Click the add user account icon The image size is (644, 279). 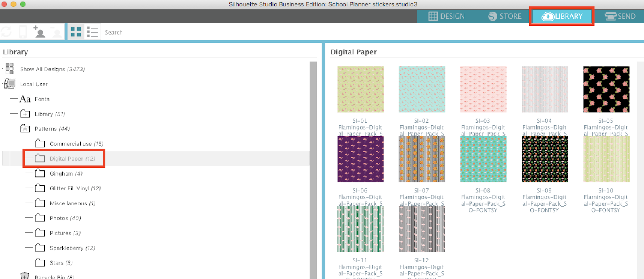click(x=39, y=32)
